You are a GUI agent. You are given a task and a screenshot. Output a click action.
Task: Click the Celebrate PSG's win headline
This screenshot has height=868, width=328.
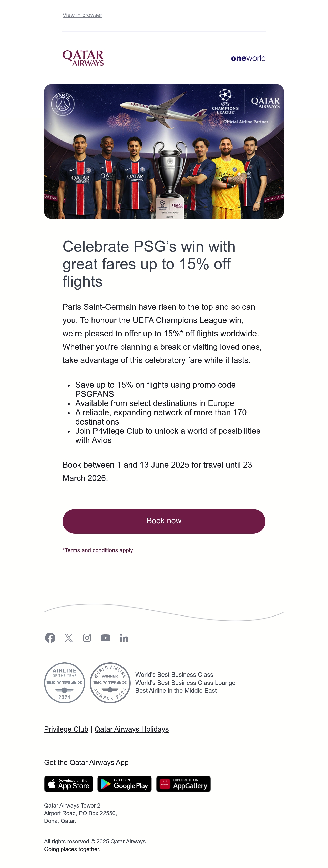point(149,264)
